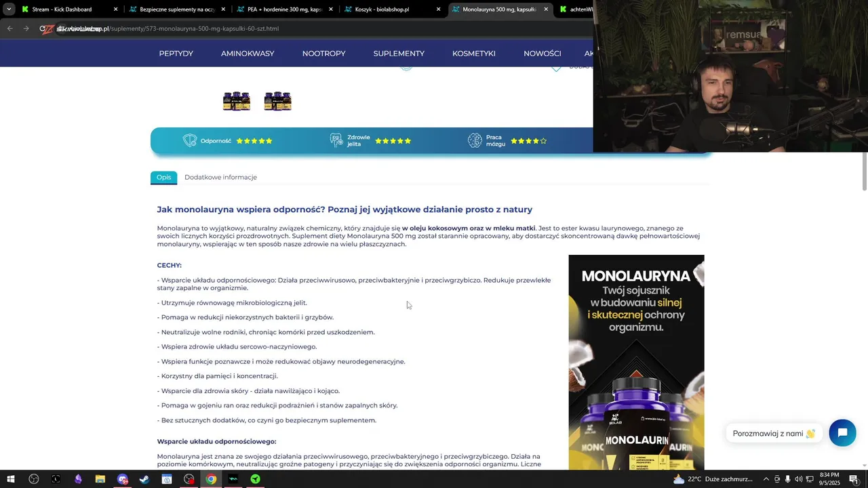Click the Zdrowie jelita rating icon
The image size is (868, 488).
(x=336, y=140)
